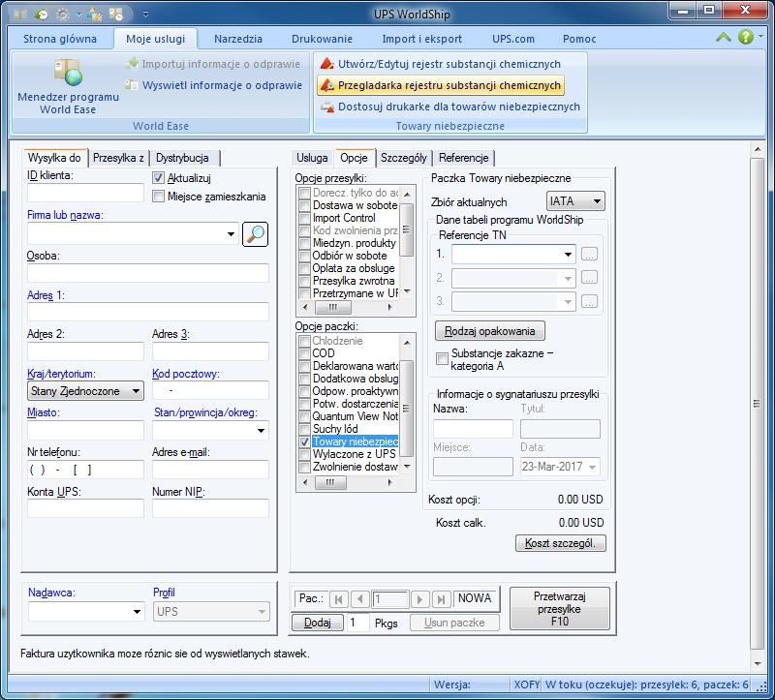The width and height of the screenshot is (775, 700).
Task: Switch to Dystrybucja tab
Action: (182, 158)
